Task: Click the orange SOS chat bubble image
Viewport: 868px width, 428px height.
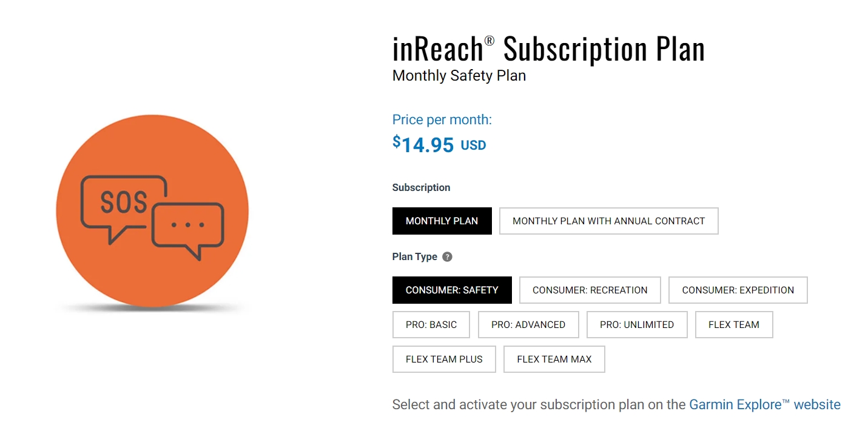Action: click(152, 210)
